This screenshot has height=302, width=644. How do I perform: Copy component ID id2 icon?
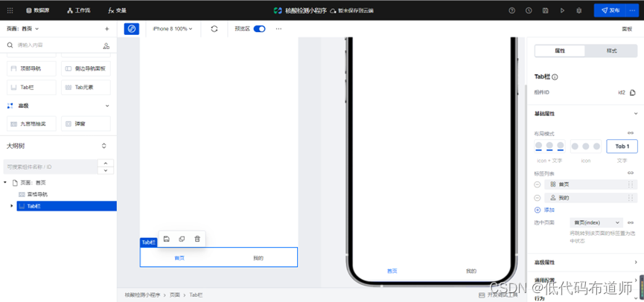coord(633,92)
